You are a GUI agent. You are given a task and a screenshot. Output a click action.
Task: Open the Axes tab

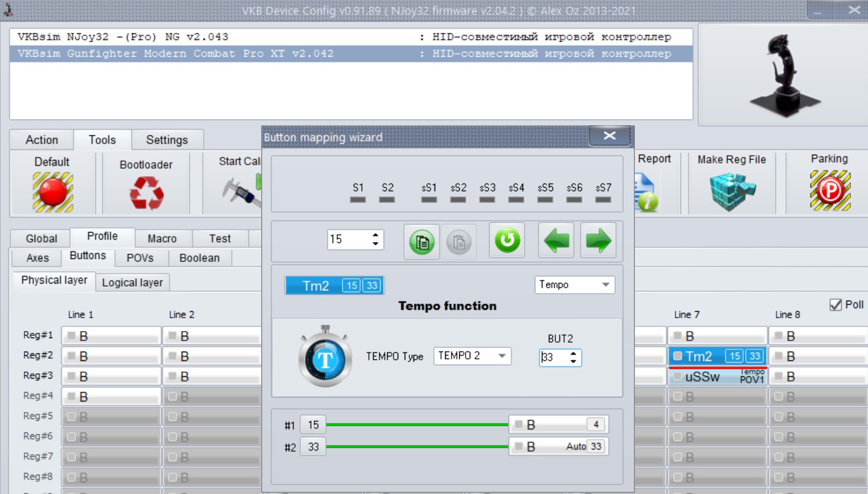point(37,258)
